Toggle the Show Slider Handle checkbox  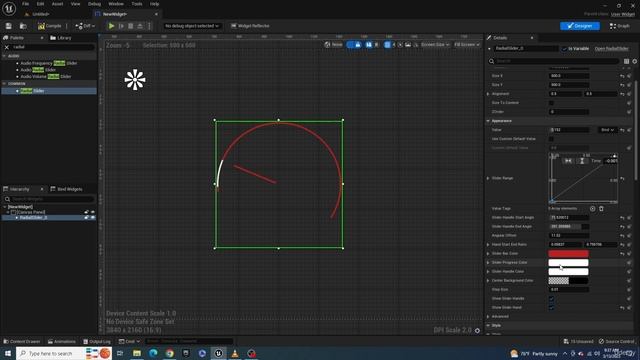(x=551, y=299)
